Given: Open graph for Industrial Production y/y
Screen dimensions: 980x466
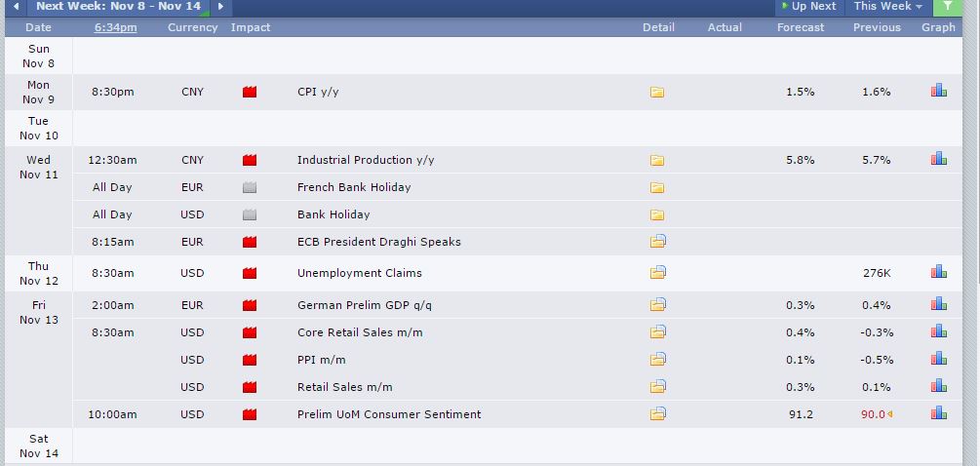Looking at the screenshot, I should click(x=938, y=159).
